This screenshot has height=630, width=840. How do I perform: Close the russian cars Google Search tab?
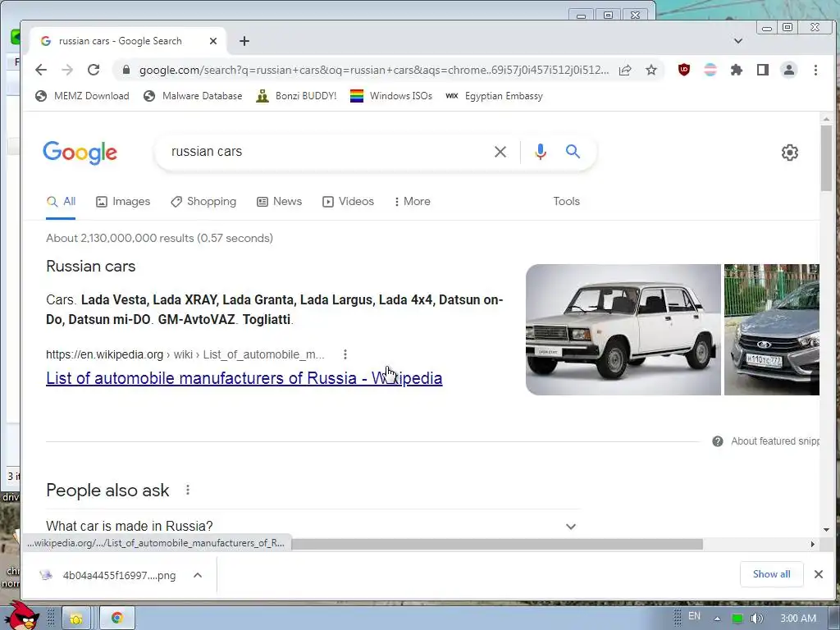pos(213,41)
